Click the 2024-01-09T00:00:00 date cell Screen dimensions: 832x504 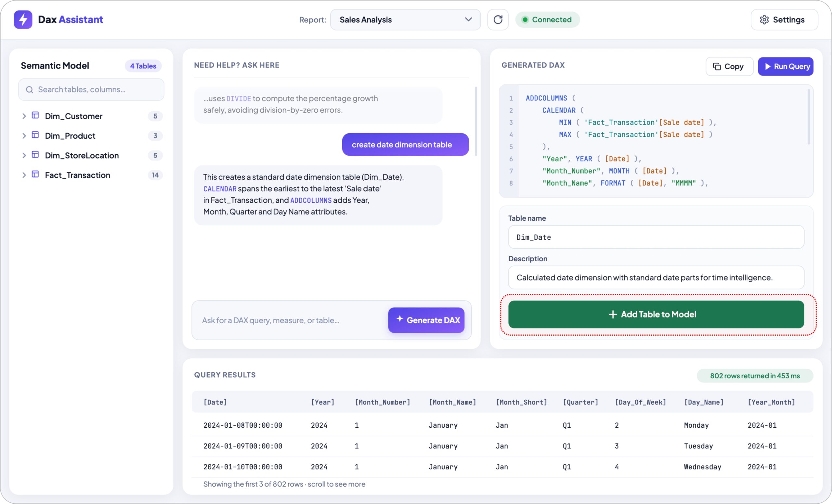tap(243, 446)
